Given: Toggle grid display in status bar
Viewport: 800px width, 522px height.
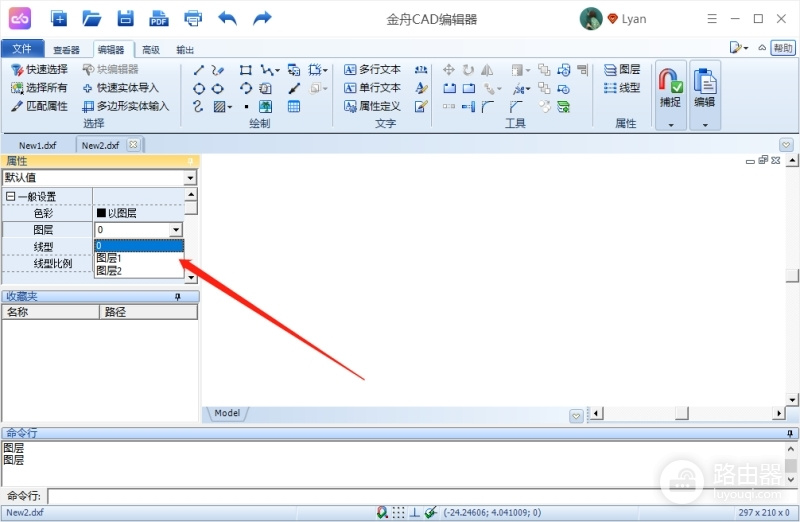Looking at the screenshot, I should pos(398,512).
